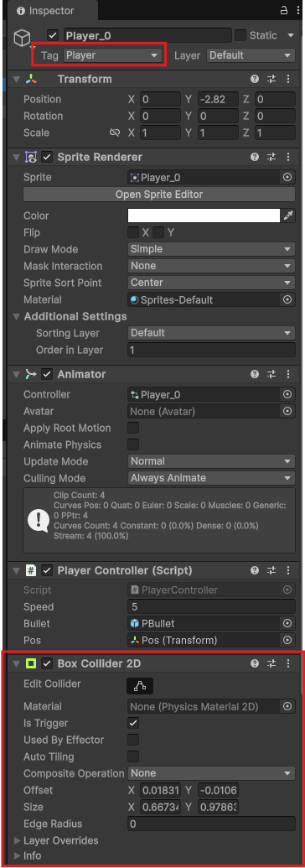Collapse the Sprite Renderer component
The width and height of the screenshot is (305, 868).
pyautogui.click(x=15, y=157)
